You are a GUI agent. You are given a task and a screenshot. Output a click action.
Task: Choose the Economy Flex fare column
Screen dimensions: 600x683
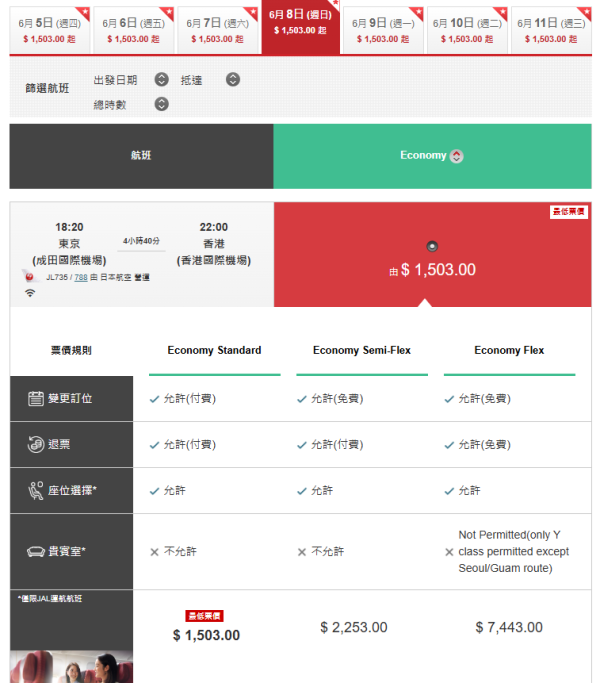509,351
